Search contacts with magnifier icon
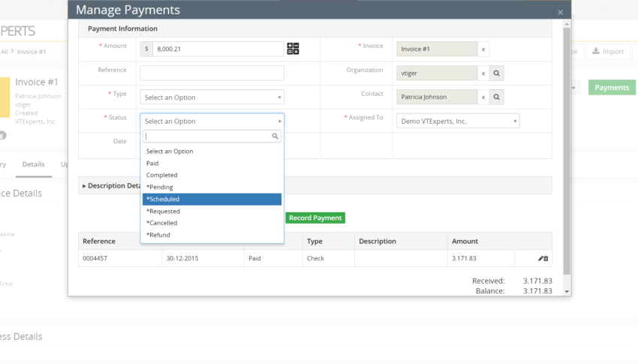638x364 pixels. 496,98
